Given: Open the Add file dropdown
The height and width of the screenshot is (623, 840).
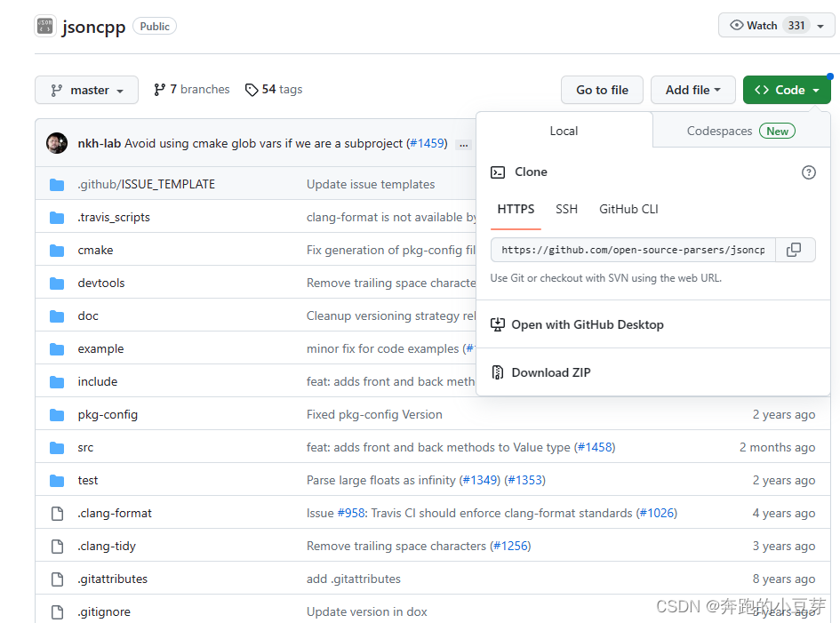Looking at the screenshot, I should (x=693, y=90).
